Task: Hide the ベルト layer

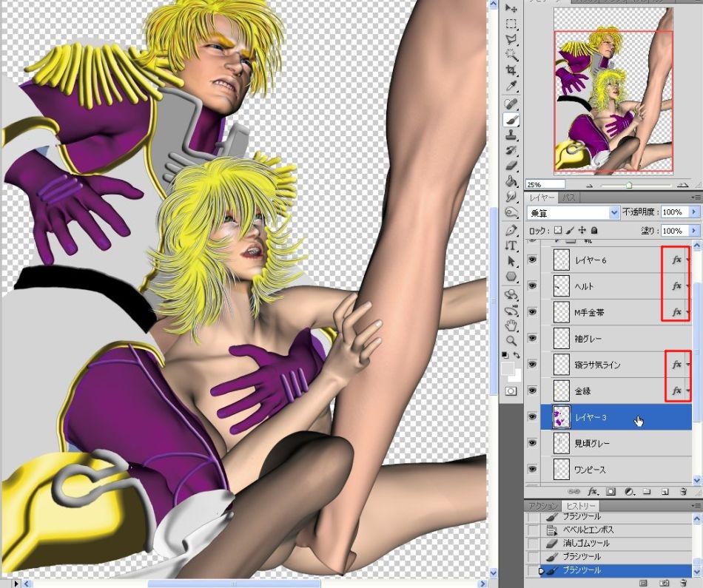Action: coord(532,285)
